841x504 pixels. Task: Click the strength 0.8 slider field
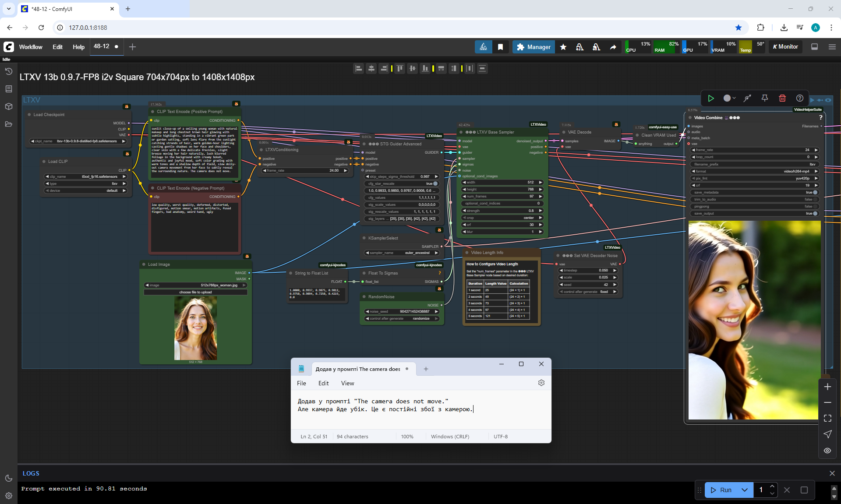pos(502,211)
